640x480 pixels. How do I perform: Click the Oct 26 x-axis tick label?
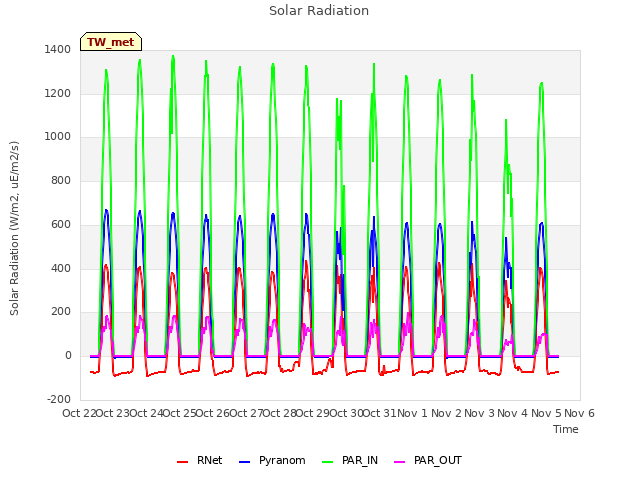click(x=213, y=413)
